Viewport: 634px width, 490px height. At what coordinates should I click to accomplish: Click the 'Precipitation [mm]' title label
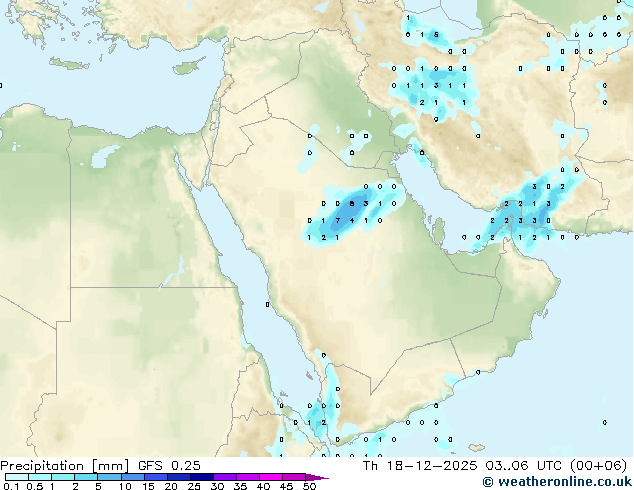click(x=65, y=466)
